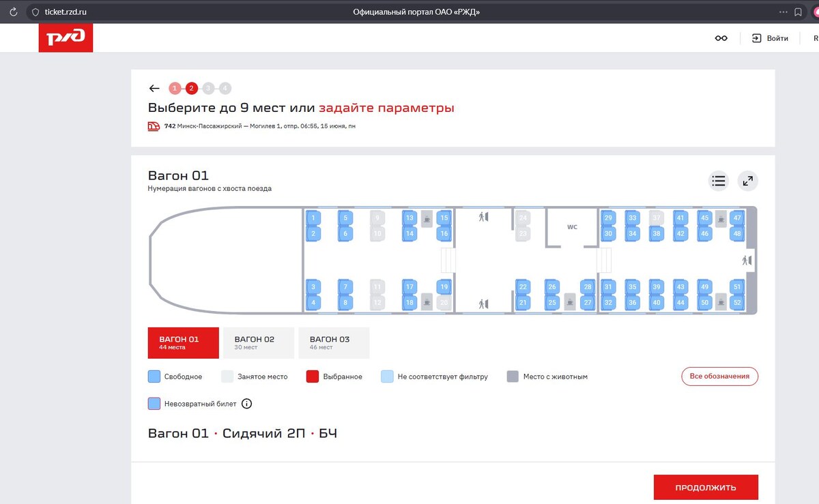The image size is (819, 504).
Task: Pick seat 34
Action: (633, 233)
